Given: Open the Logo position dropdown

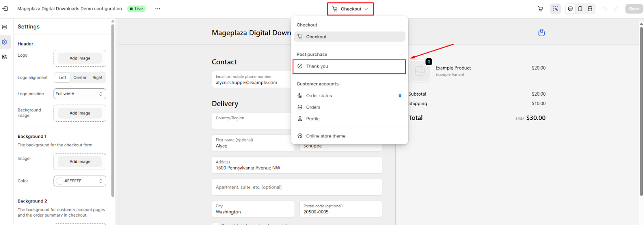Looking at the screenshot, I should [80, 94].
